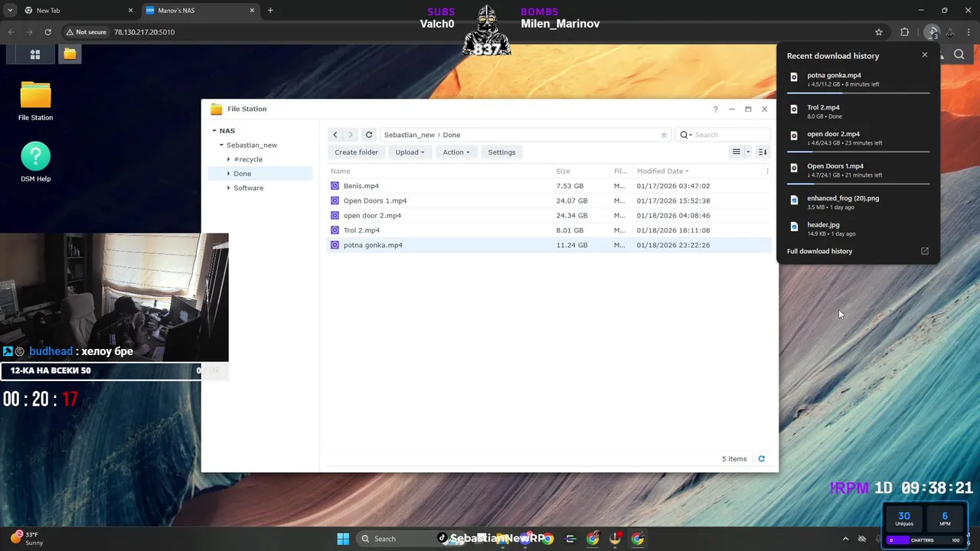980x551 pixels.
Task: Open Full download history link
Action: point(819,251)
